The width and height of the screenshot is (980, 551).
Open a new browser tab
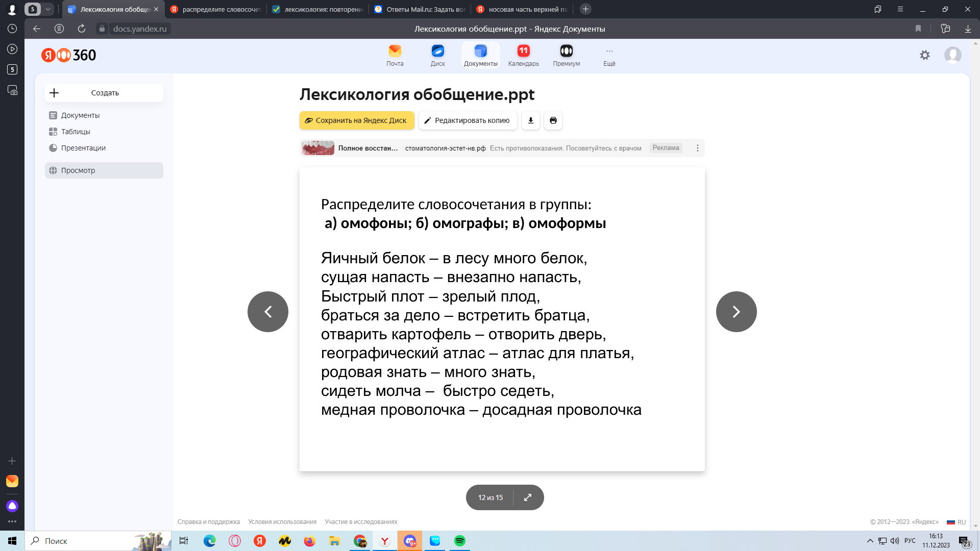[585, 9]
